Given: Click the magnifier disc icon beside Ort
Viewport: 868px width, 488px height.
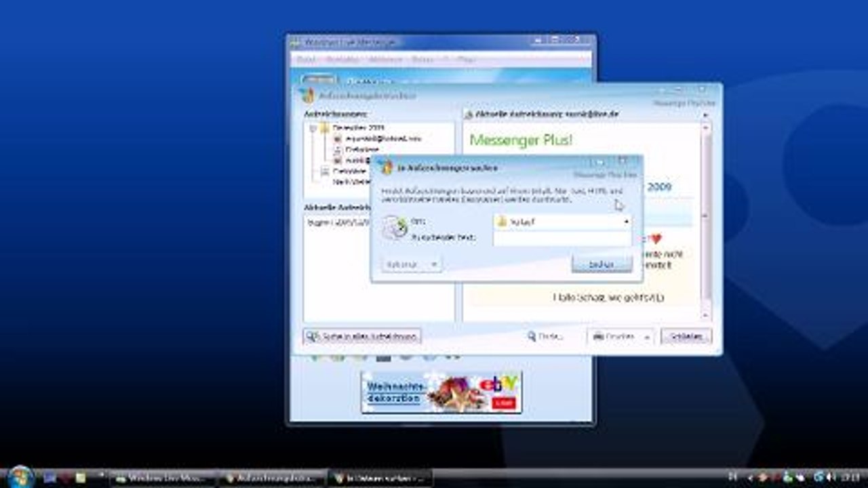Looking at the screenshot, I should coord(394,228).
